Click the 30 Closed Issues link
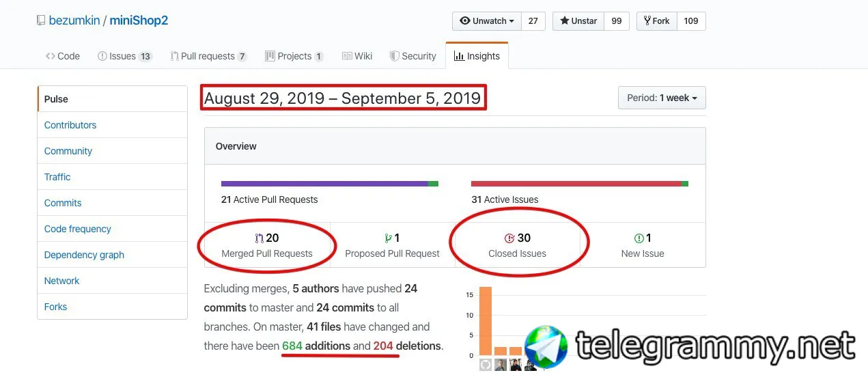 [518, 245]
